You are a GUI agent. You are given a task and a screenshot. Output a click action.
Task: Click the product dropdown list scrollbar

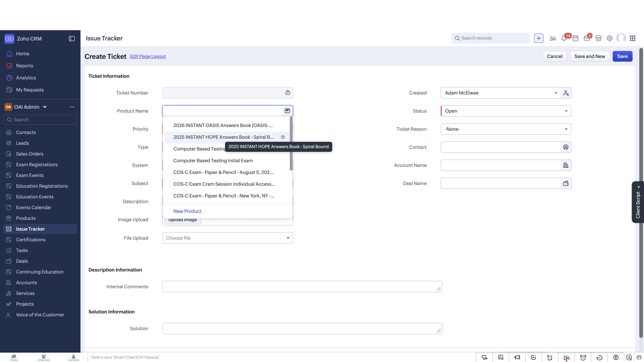(x=291, y=144)
